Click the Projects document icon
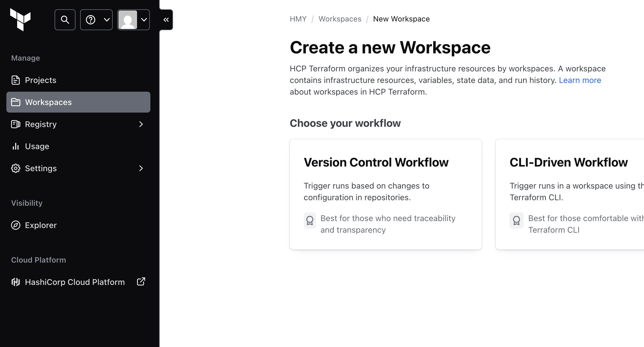644x347 pixels. pyautogui.click(x=16, y=80)
